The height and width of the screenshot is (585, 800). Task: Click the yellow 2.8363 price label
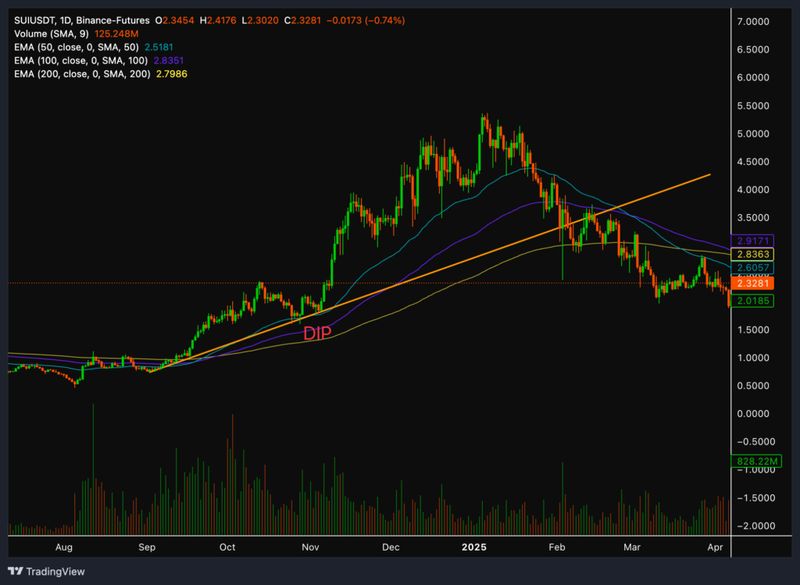pos(751,256)
